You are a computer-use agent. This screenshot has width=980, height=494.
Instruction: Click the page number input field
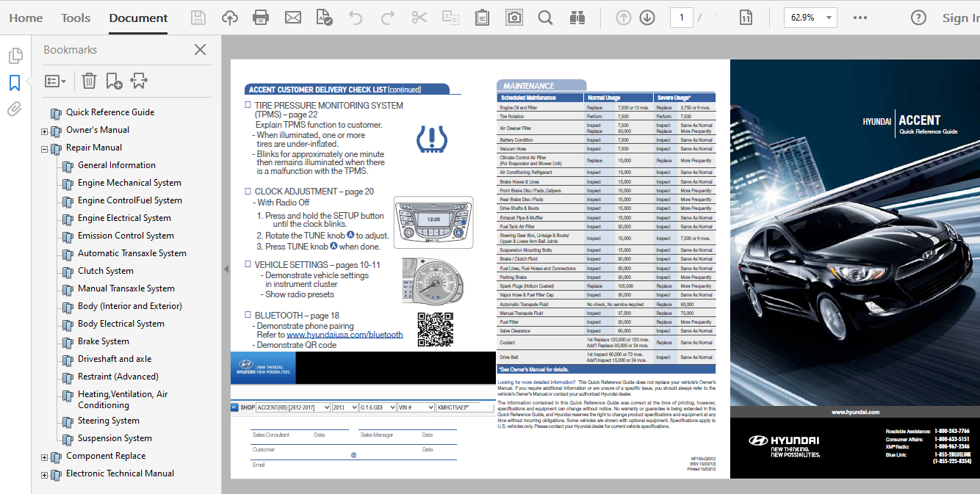click(x=681, y=18)
